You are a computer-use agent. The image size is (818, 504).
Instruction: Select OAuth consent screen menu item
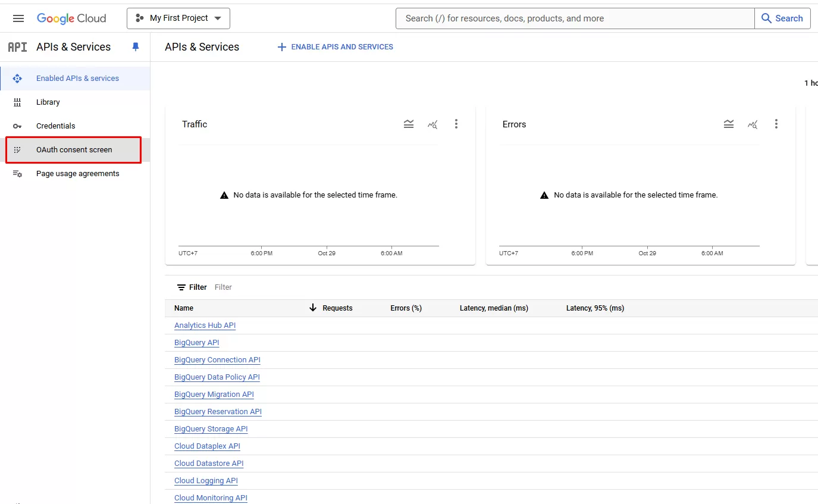(74, 150)
